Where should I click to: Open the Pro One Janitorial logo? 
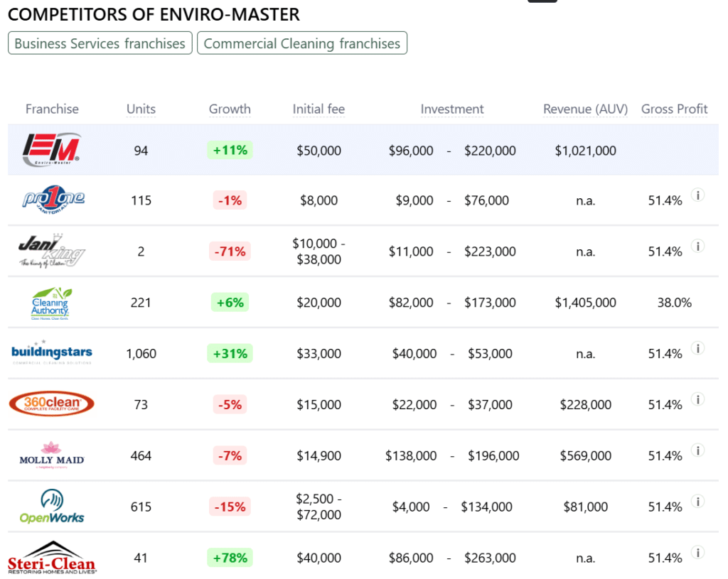[53, 200]
